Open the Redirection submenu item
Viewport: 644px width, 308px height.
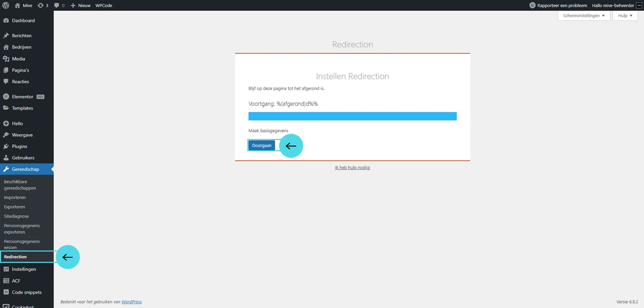(x=15, y=257)
